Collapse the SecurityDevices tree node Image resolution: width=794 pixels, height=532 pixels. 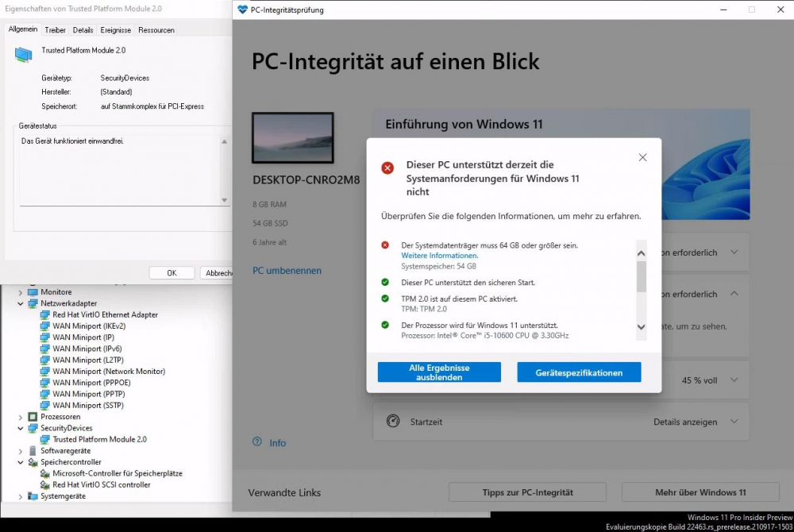21,428
